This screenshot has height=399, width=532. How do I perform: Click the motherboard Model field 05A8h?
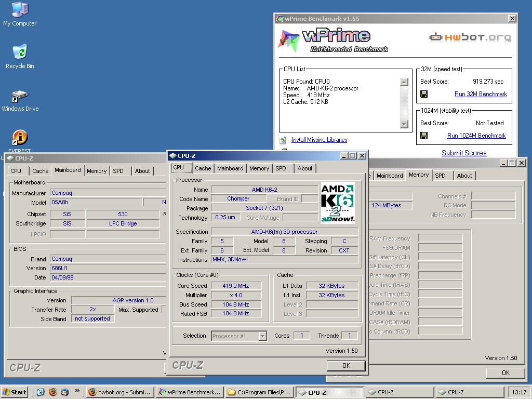click(96, 202)
